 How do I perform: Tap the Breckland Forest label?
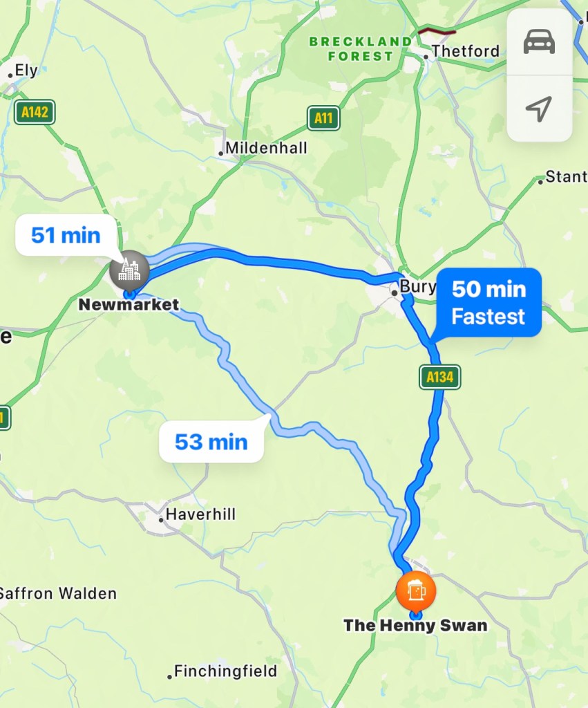click(x=361, y=49)
